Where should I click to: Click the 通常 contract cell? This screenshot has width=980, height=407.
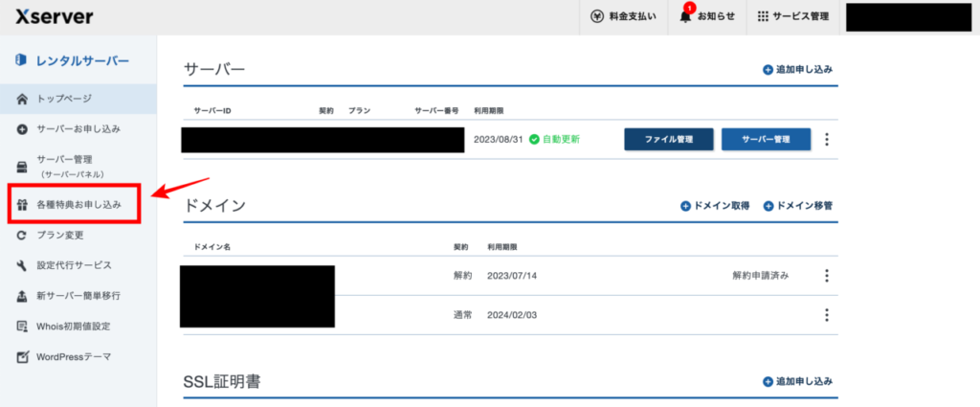tap(462, 314)
